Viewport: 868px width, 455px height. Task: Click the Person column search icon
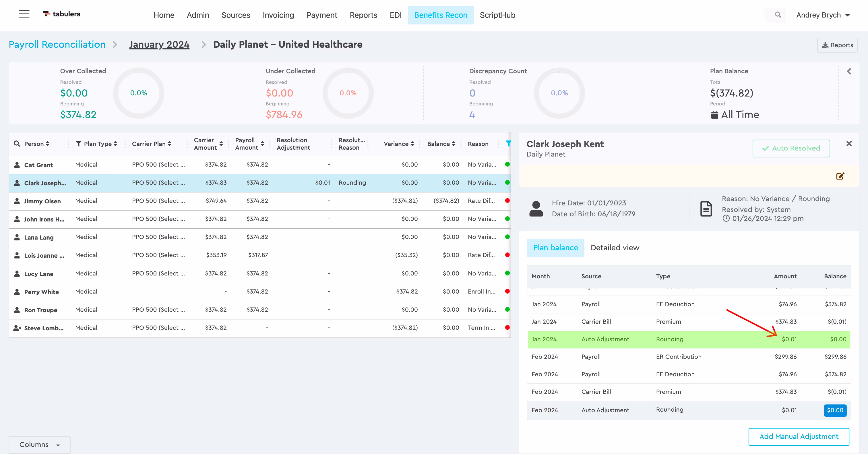(x=17, y=144)
